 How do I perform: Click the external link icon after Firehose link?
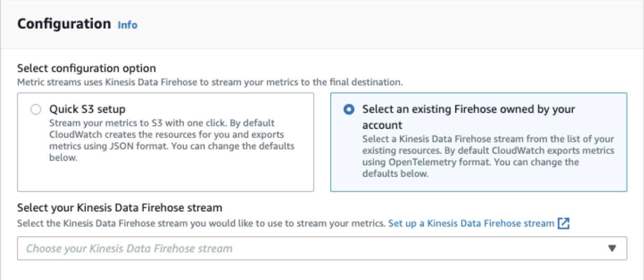(x=563, y=223)
